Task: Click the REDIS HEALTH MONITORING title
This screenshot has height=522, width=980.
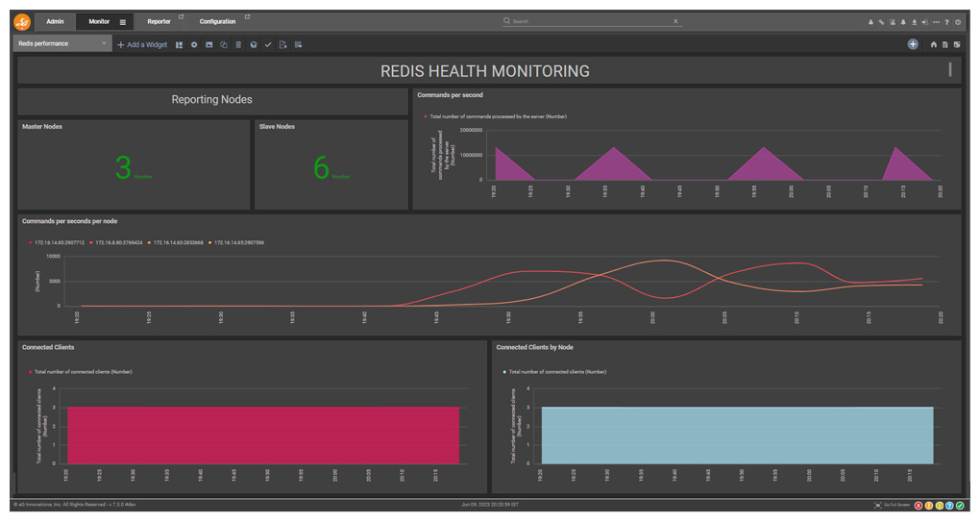Action: [x=485, y=71]
